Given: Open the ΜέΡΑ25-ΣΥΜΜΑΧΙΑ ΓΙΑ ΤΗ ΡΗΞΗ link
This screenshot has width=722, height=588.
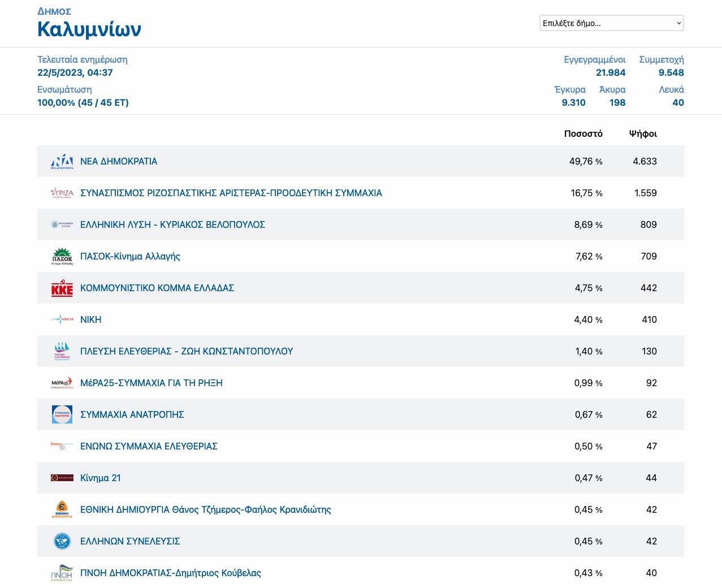Looking at the screenshot, I should [152, 383].
